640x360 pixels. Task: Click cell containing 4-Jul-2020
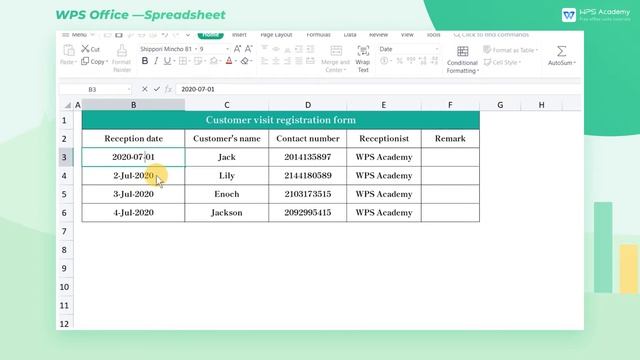point(133,213)
